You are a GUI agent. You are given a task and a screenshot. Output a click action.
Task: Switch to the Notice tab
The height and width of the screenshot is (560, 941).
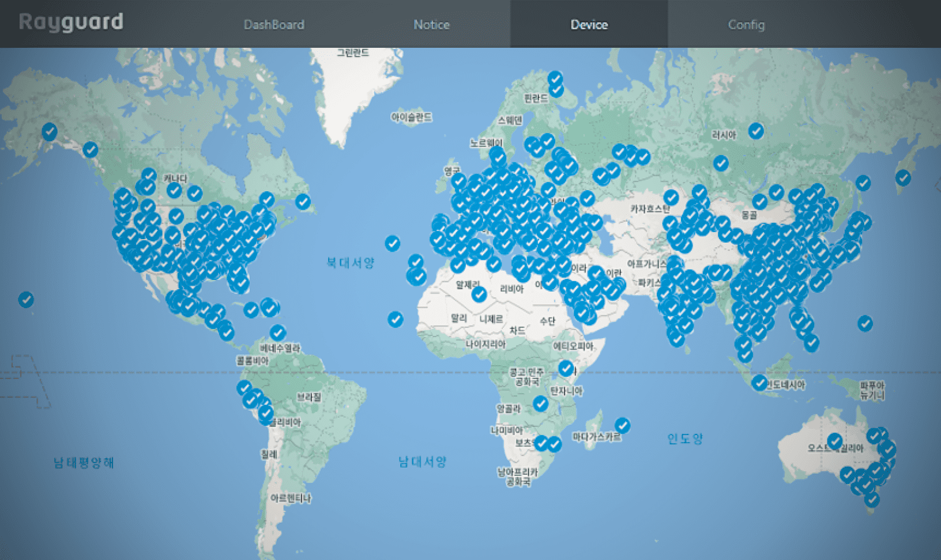431,25
